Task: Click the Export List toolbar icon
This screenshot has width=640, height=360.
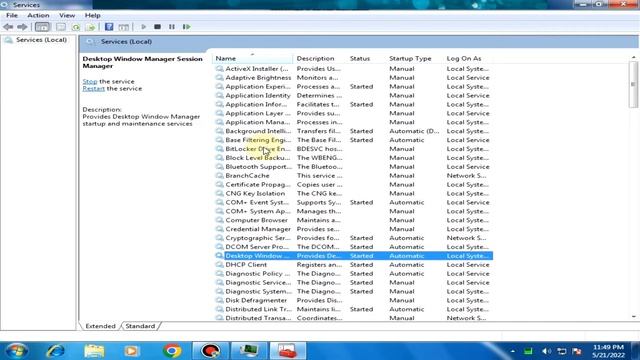Action: (x=91, y=27)
